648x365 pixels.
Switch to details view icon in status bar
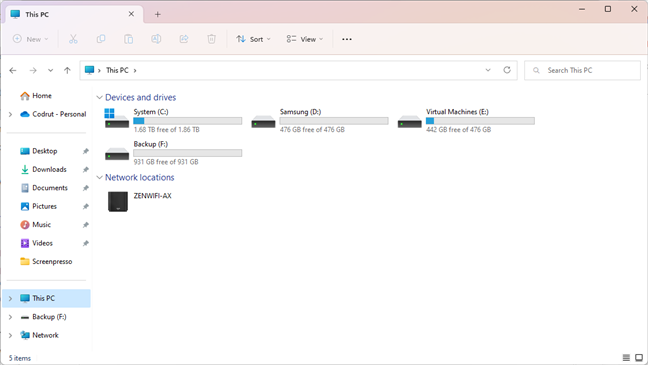pos(626,358)
